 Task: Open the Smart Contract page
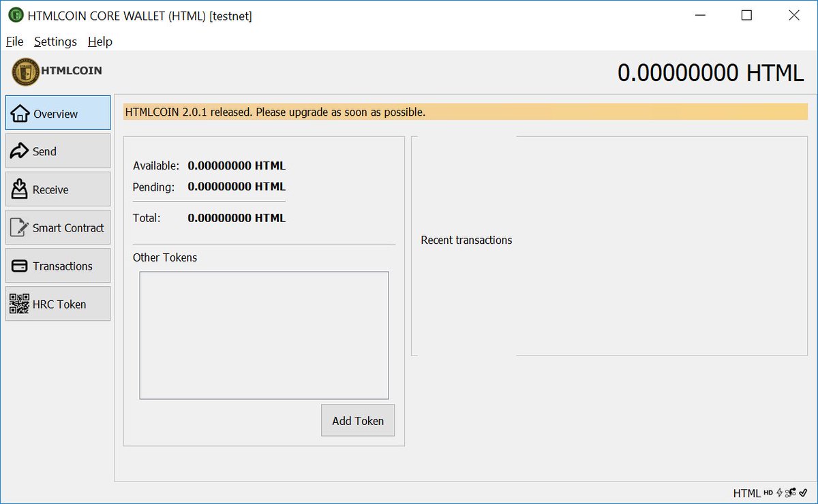(x=58, y=227)
